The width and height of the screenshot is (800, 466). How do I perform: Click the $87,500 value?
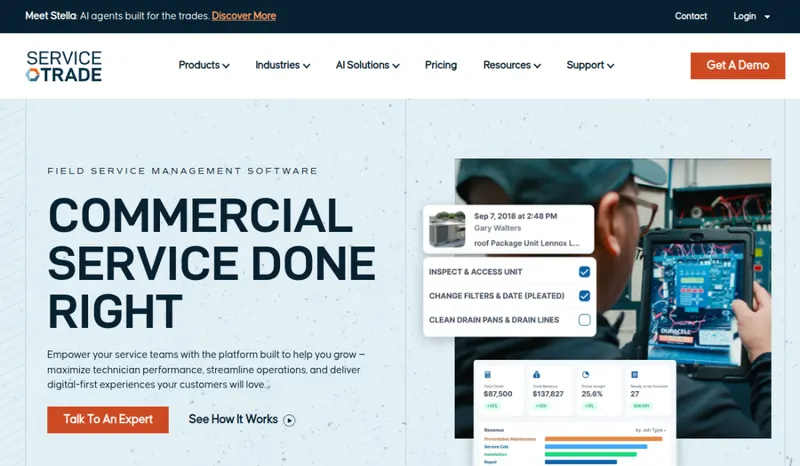[498, 394]
